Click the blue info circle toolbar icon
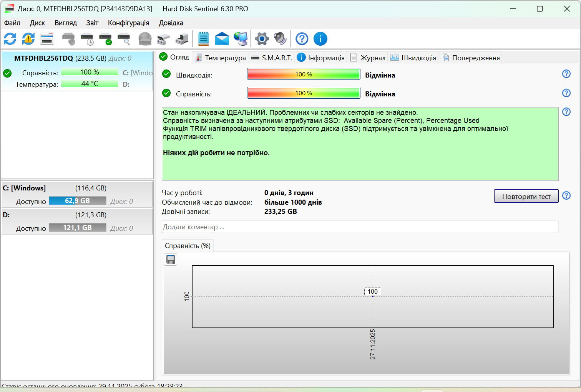Image resolution: width=581 pixels, height=392 pixels. click(x=320, y=39)
